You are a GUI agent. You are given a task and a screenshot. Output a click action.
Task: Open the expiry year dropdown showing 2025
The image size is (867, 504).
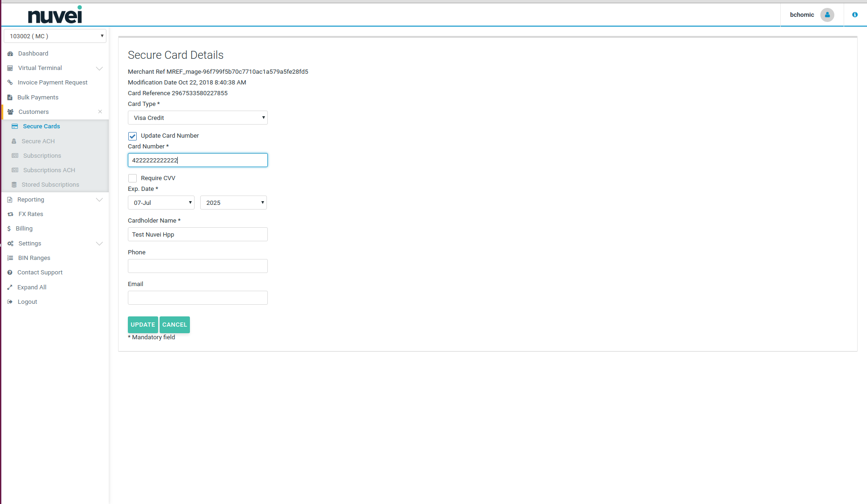tap(233, 203)
